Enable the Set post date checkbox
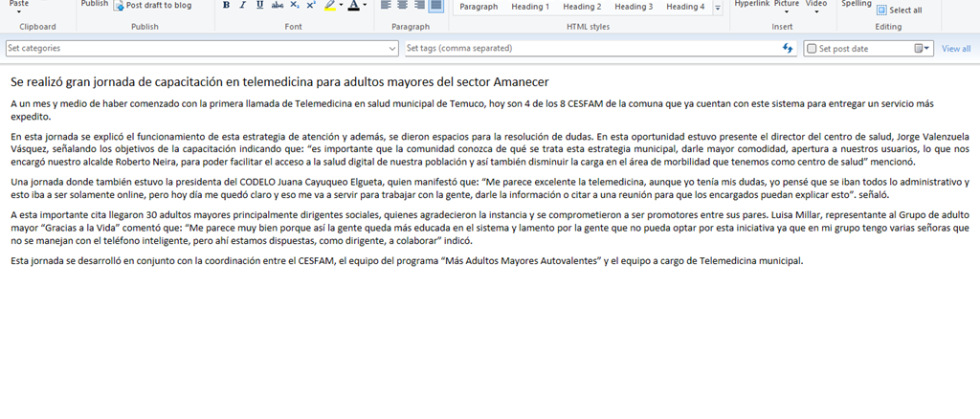The width and height of the screenshot is (980, 419). (812, 49)
